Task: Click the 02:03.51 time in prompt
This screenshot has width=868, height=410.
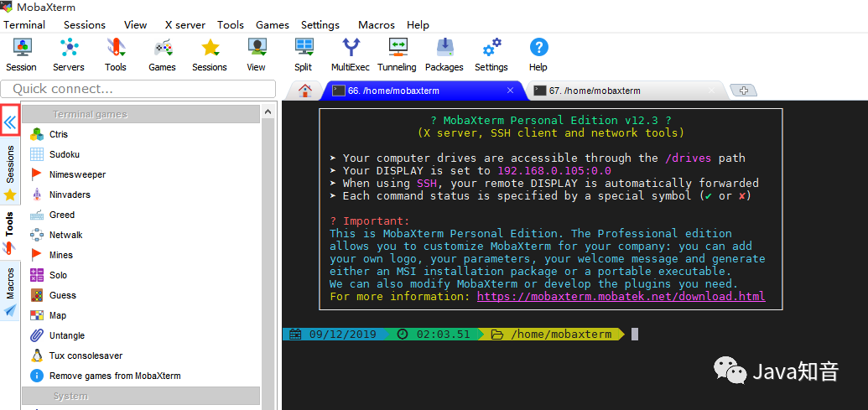Action: pyautogui.click(x=443, y=335)
